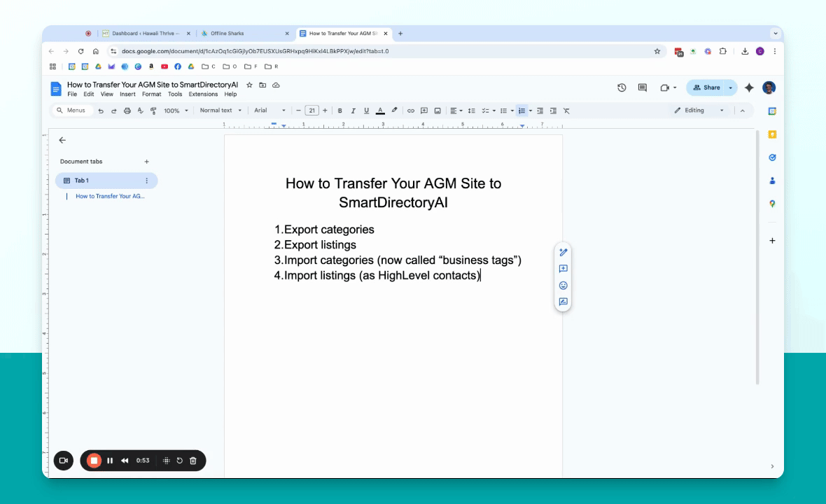The width and height of the screenshot is (826, 504).
Task: Clear formatting icon in toolbar
Action: click(x=566, y=111)
